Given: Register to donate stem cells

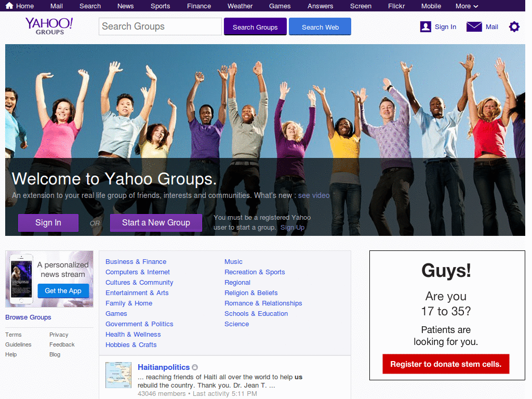Looking at the screenshot, I should point(446,364).
